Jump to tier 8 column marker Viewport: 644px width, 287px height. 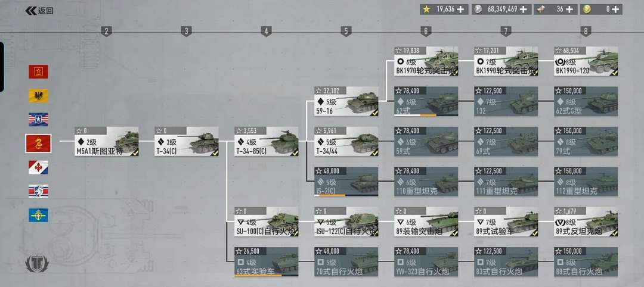tap(586, 31)
